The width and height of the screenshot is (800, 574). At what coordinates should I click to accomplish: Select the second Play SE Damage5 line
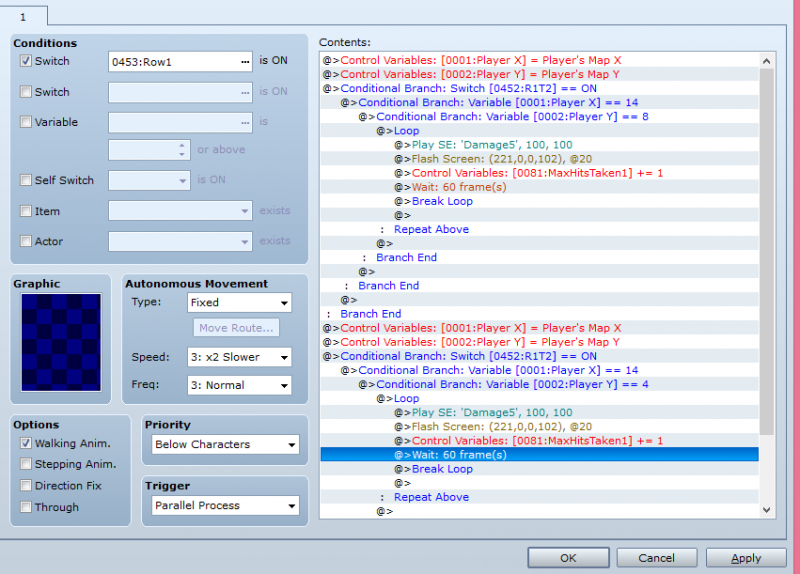click(x=540, y=412)
